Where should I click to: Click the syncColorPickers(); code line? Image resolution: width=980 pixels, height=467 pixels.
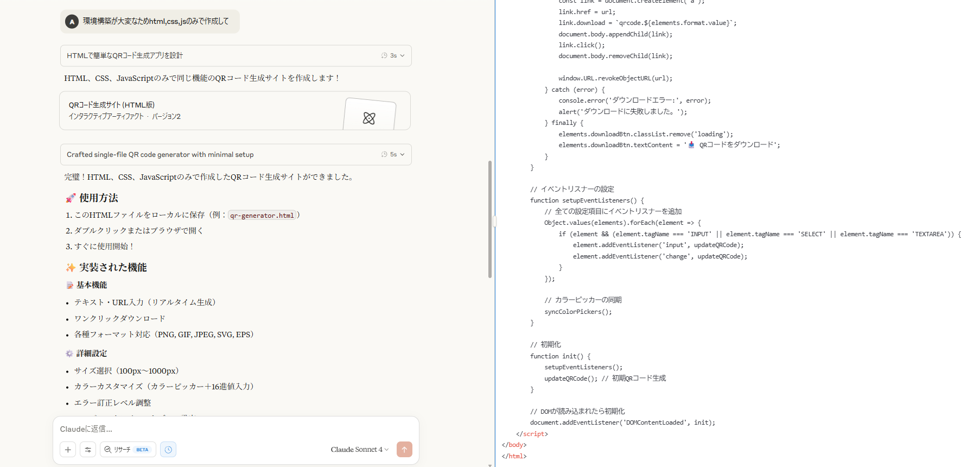578,312
